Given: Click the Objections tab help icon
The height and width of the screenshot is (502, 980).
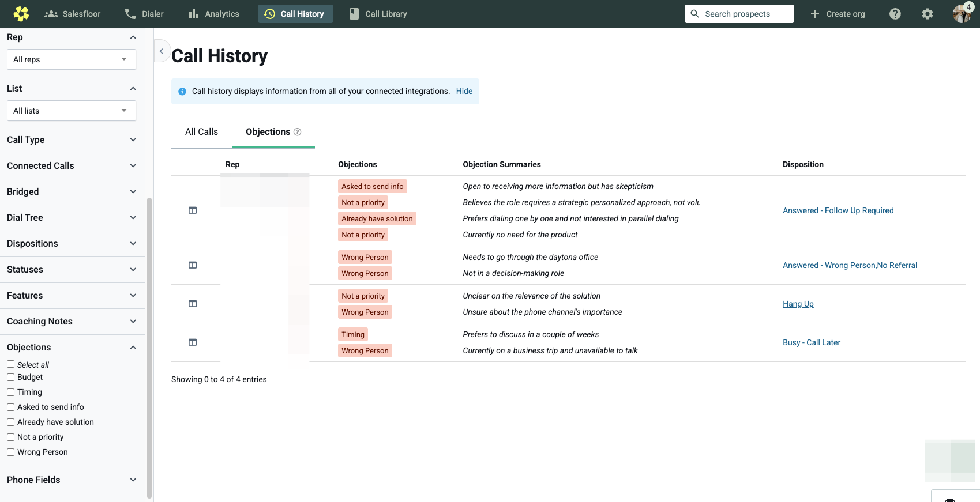Looking at the screenshot, I should [298, 132].
